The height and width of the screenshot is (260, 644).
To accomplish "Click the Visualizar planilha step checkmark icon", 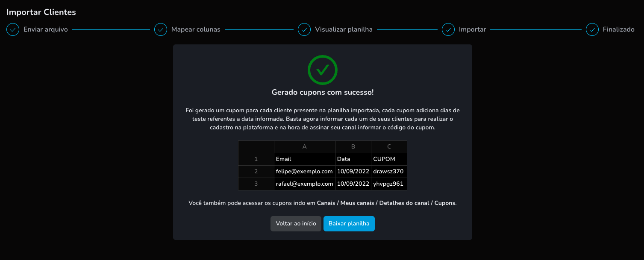I will (304, 29).
